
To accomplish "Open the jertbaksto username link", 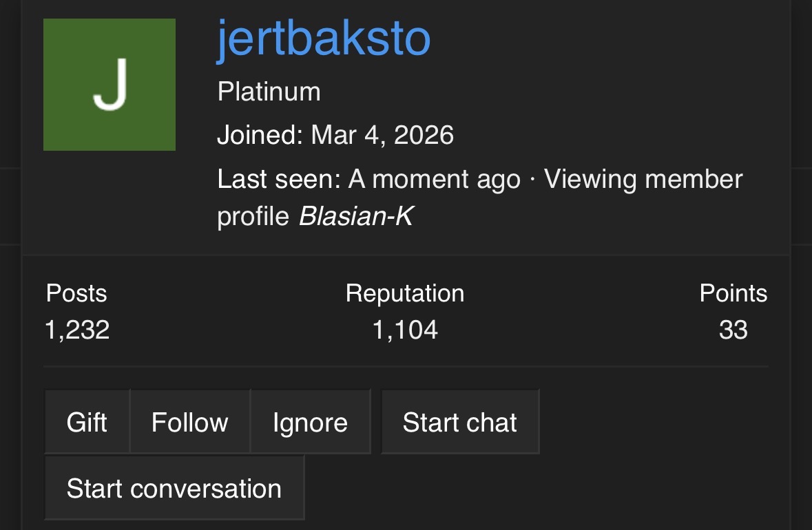I will point(324,39).
